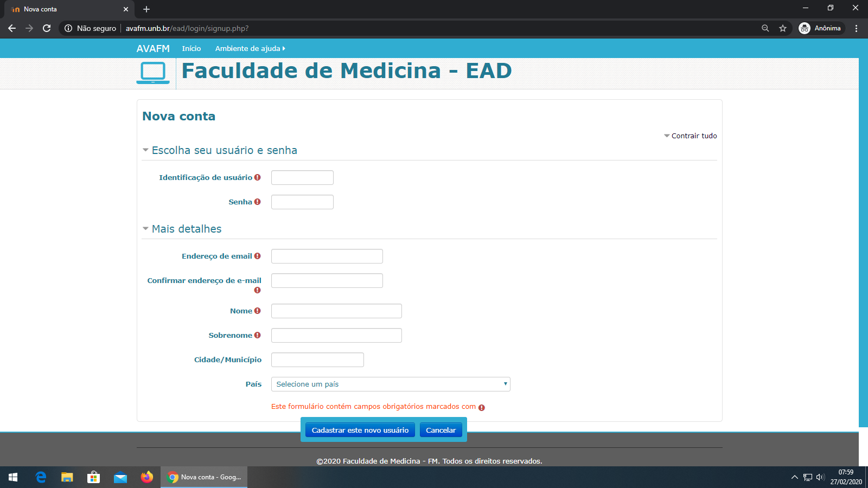Focus the Senha password field
This screenshot has height=488, width=868.
(302, 202)
